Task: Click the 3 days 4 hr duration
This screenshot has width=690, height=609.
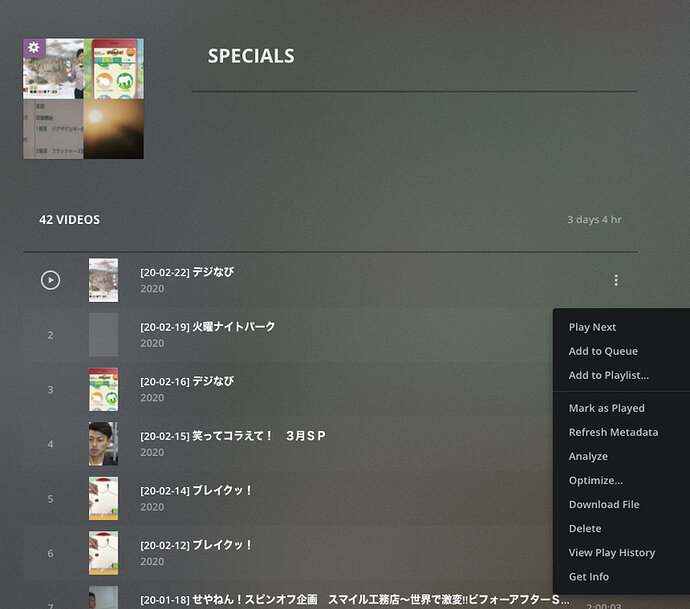Action: (x=595, y=220)
